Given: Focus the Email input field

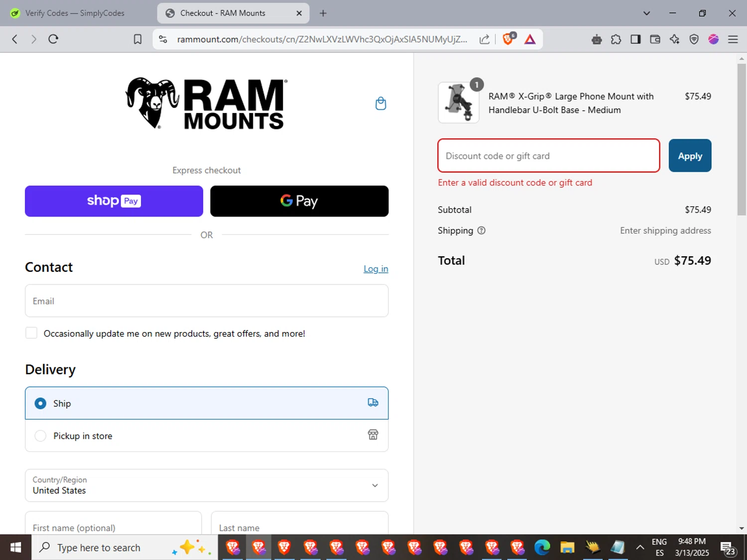Looking at the screenshot, I should pyautogui.click(x=207, y=301).
